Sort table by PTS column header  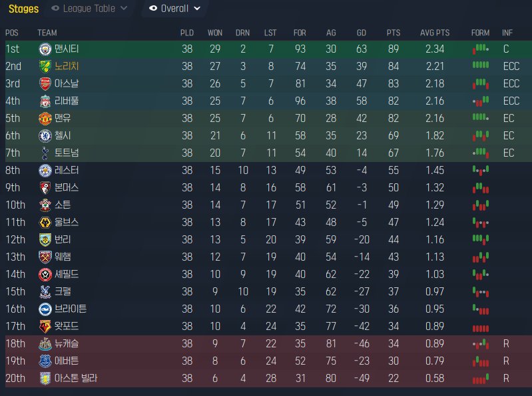394,33
